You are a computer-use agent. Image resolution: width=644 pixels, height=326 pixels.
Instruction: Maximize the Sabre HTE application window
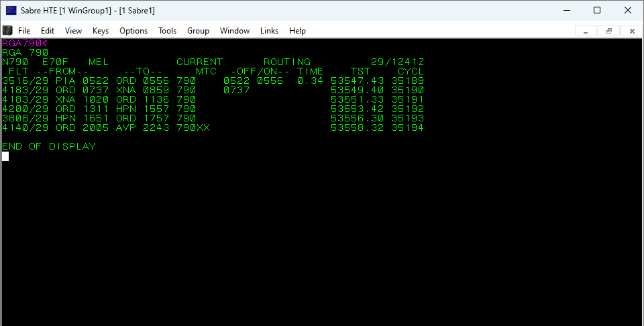(596, 10)
